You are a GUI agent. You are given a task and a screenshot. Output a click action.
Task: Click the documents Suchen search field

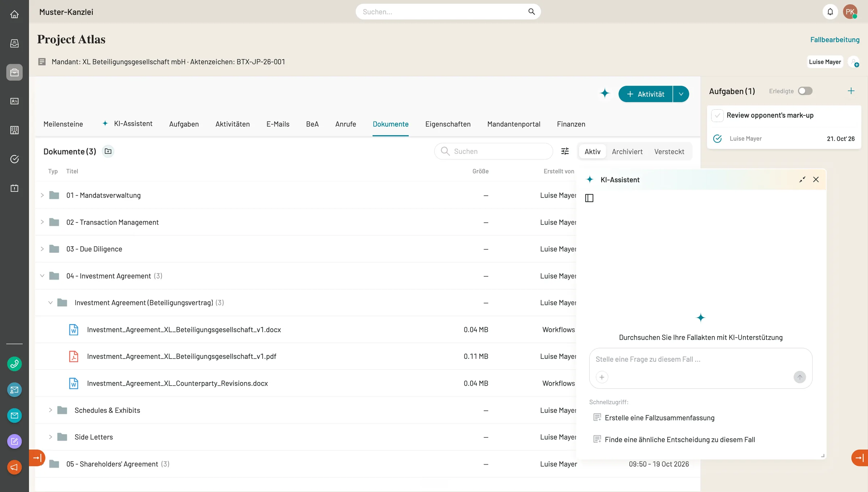pos(494,151)
